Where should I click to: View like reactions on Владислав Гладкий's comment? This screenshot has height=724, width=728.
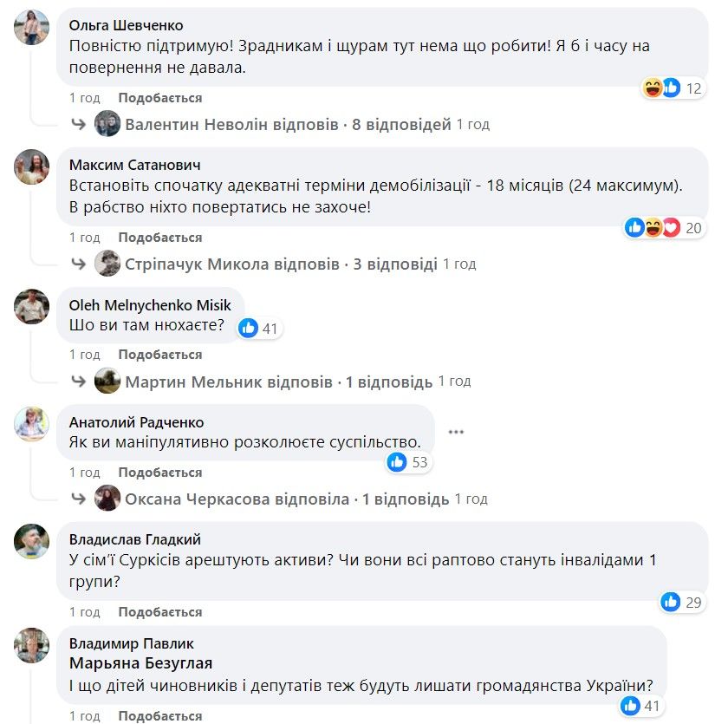click(670, 602)
